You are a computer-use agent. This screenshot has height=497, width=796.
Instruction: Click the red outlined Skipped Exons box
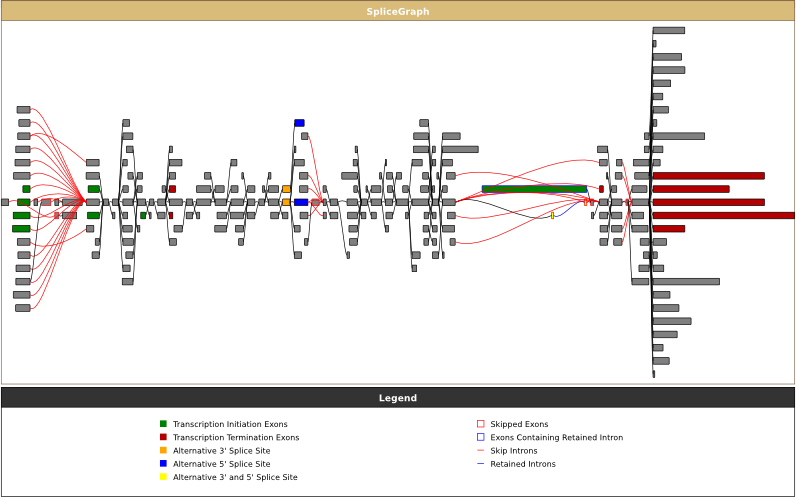(x=480, y=424)
